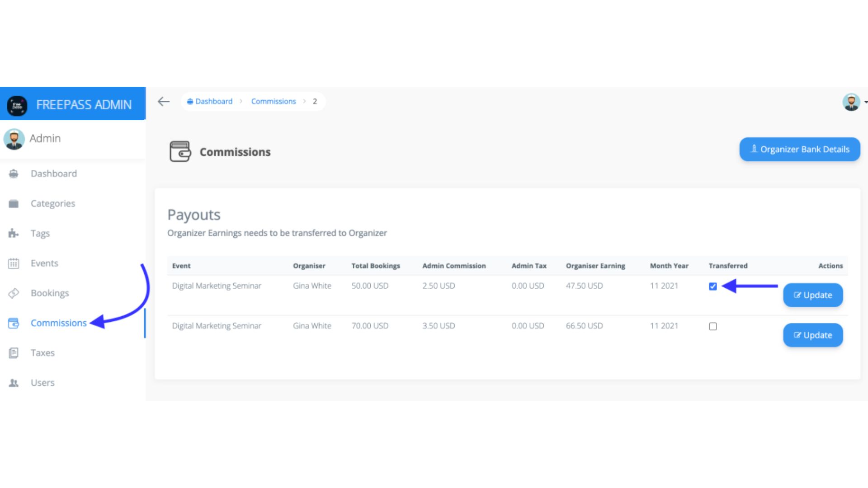Click the Commissions breadcrumb link
The width and height of the screenshot is (868, 488).
(x=274, y=101)
